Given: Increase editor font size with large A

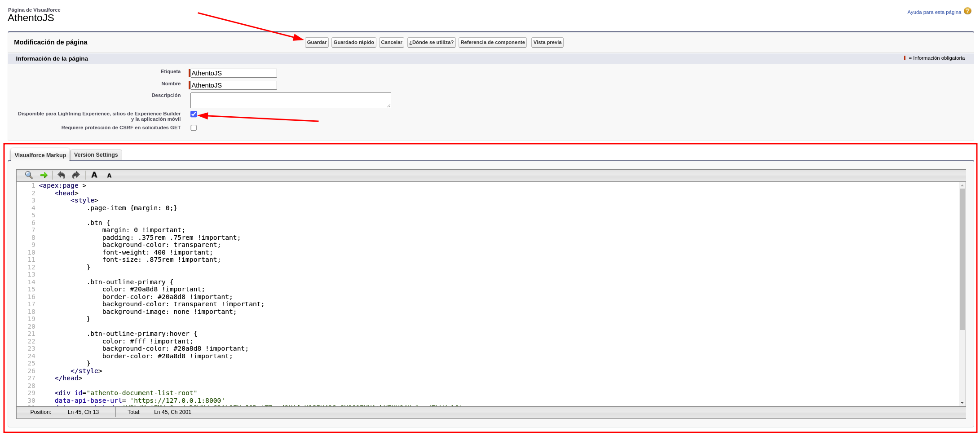Looking at the screenshot, I should pyautogui.click(x=94, y=175).
